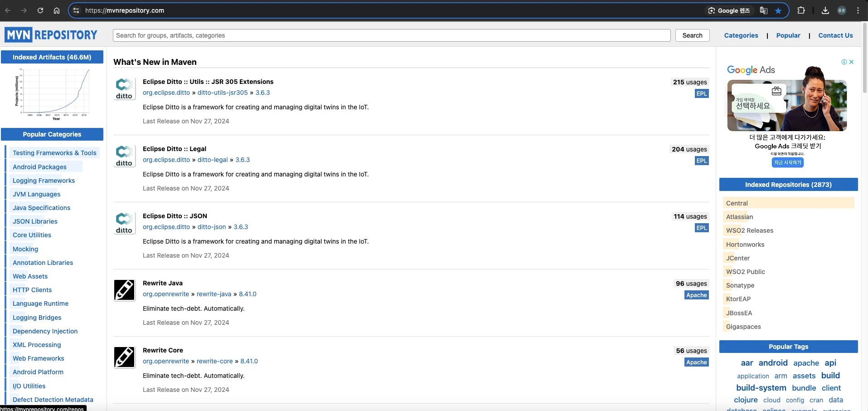Open Atlassian repository
868x411 pixels.
click(x=739, y=217)
